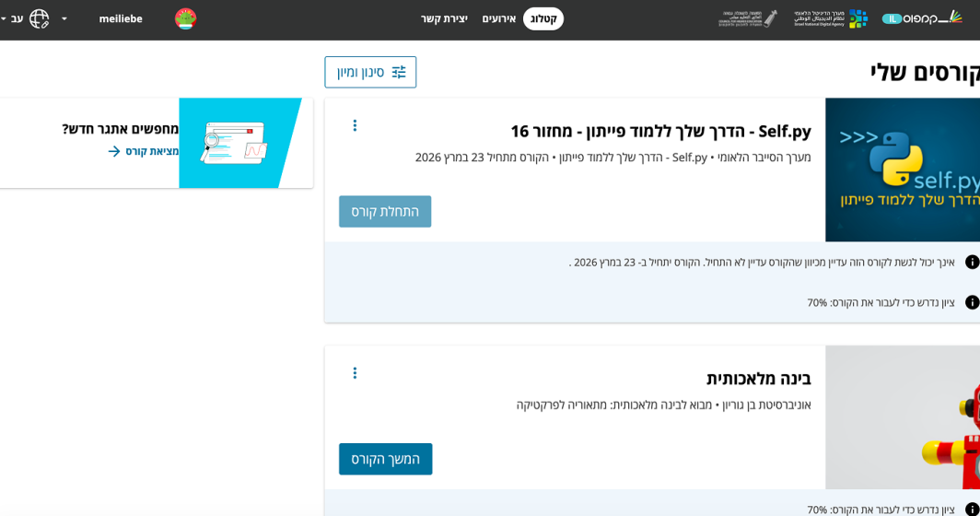This screenshot has width=980, height=516.
Task: Click the globe language icon
Action: pos(39,18)
